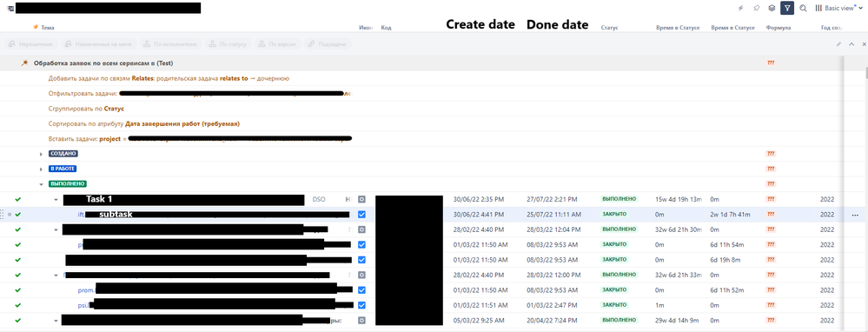Click the Статус column header
Screen dimensions: 868x332
609,27
